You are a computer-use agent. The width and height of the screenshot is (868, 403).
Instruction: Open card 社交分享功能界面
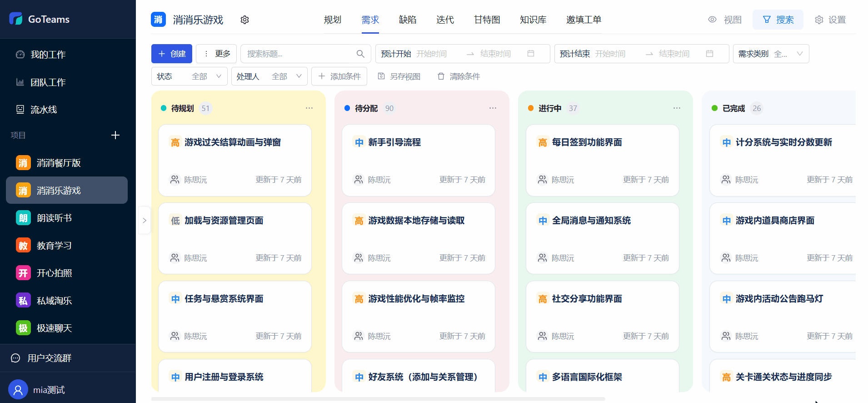(x=603, y=317)
